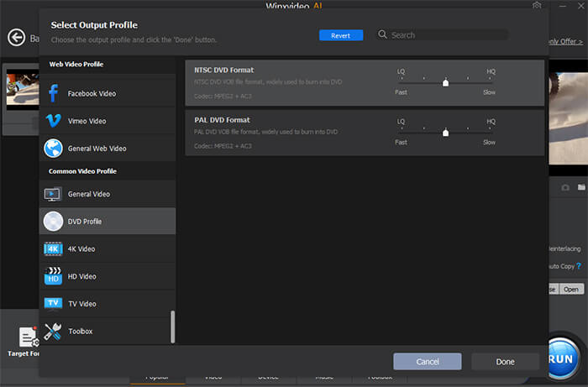588x387 pixels.
Task: Select the Facebook Video profile icon
Action: [x=54, y=93]
